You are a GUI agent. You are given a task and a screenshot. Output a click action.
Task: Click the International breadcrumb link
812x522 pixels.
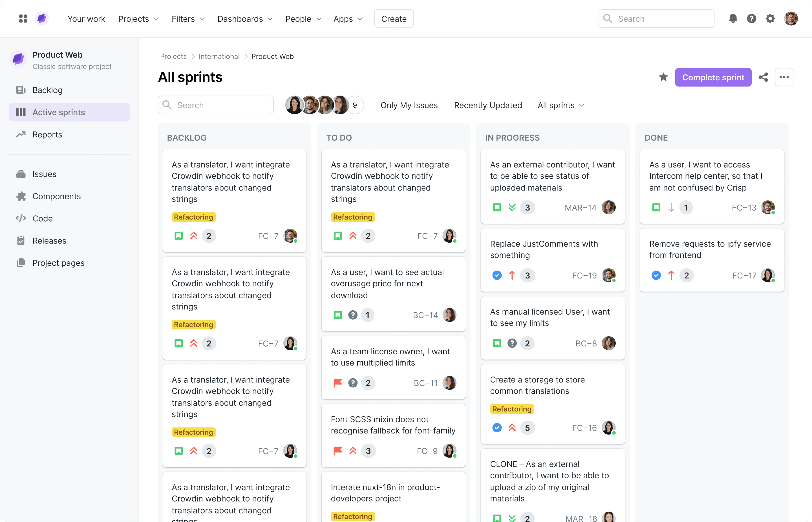[219, 57]
